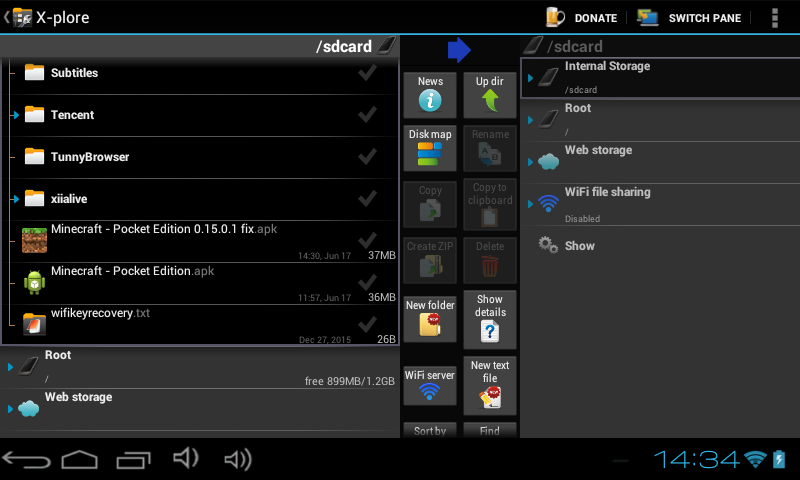Tap the blue arrow pane direction indicator
The image size is (800, 480).
pyautogui.click(x=459, y=50)
